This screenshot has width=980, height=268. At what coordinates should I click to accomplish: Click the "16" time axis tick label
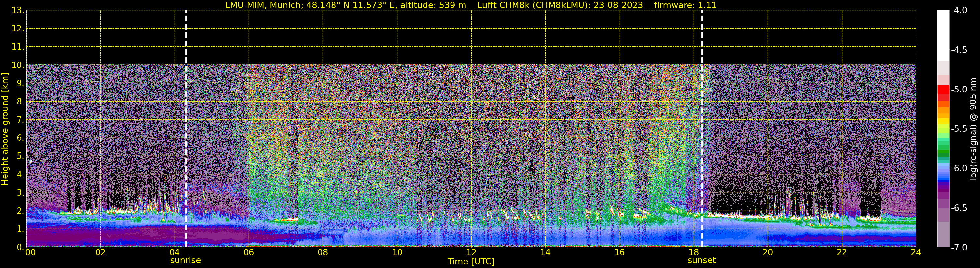(620, 252)
